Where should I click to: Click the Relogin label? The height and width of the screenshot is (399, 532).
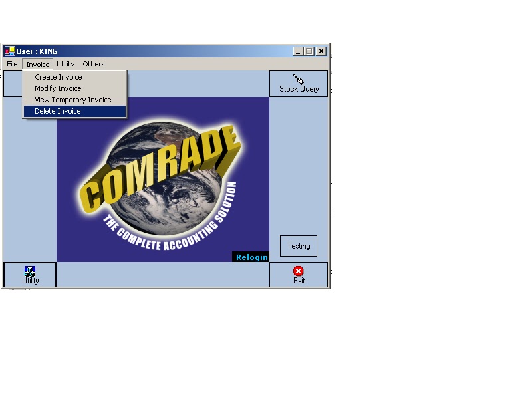(x=251, y=257)
